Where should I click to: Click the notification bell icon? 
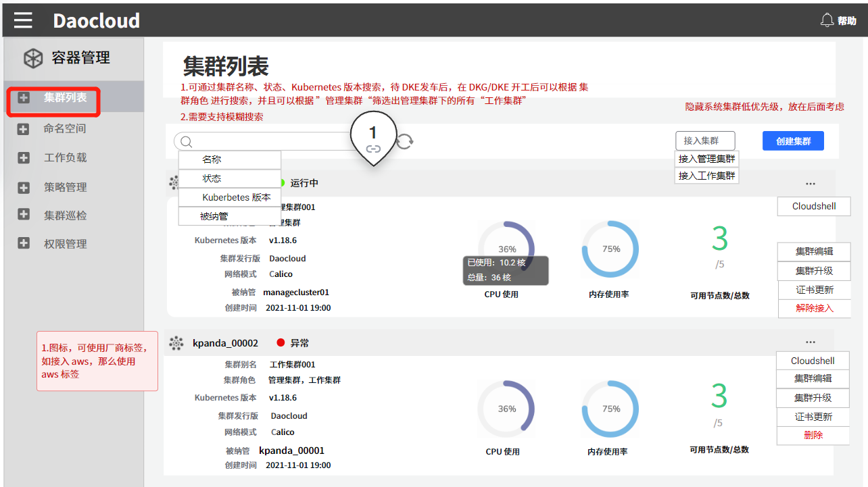pyautogui.click(x=827, y=20)
